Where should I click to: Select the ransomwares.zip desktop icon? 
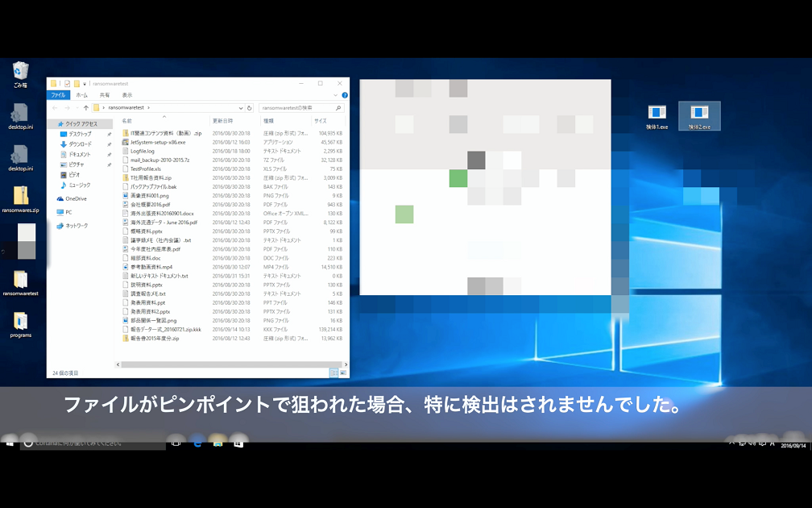point(20,199)
